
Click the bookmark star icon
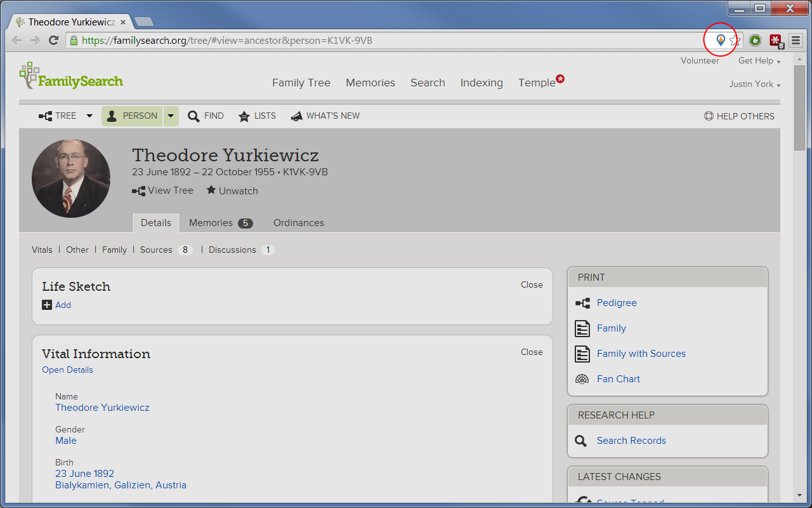[x=735, y=41]
